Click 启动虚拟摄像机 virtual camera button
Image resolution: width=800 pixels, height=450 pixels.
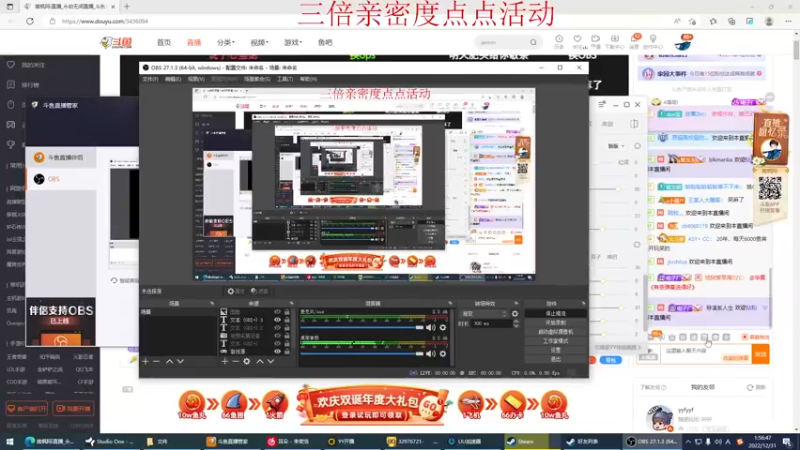[x=555, y=332]
